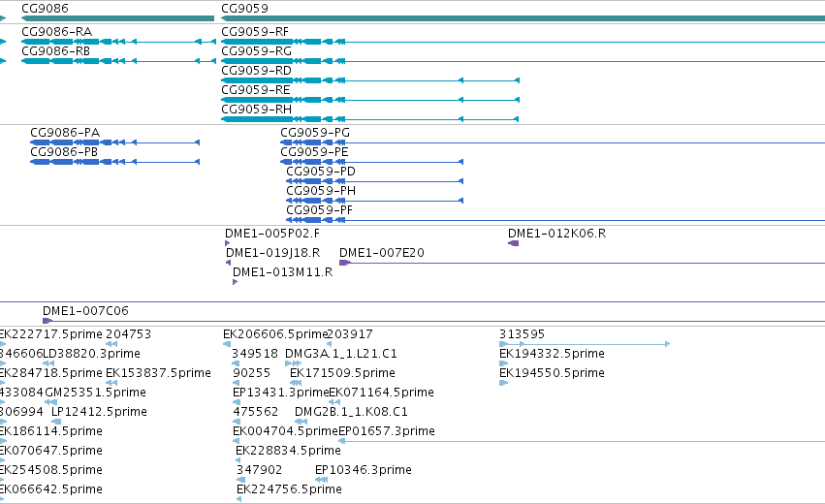Open EP10346.3prime EST
Viewport: 825px width, 504px height.
coord(363,470)
